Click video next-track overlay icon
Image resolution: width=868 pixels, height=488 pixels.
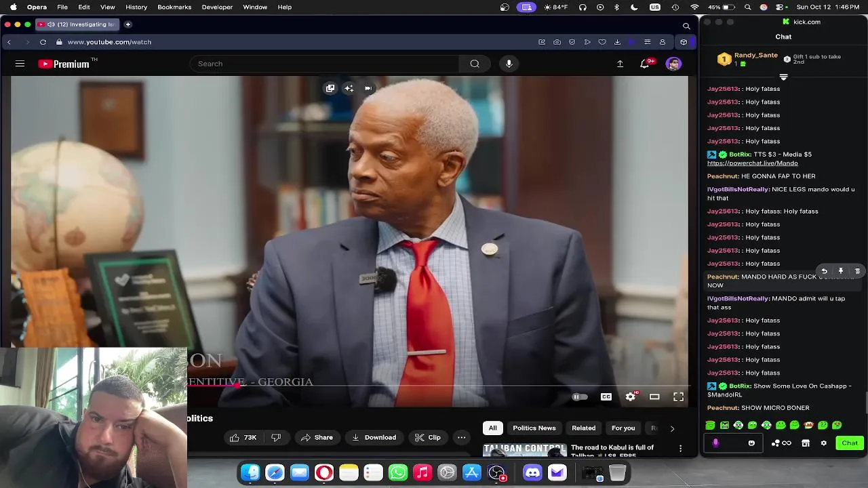coord(368,88)
